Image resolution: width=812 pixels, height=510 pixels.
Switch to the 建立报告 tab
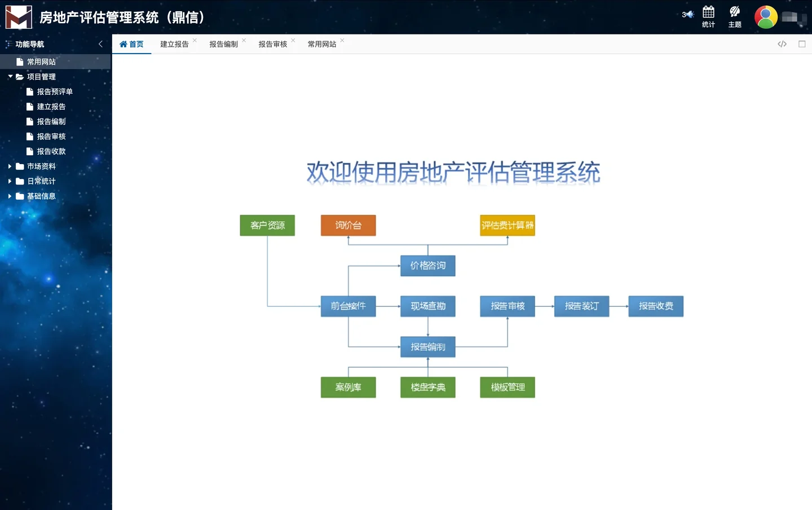(173, 44)
